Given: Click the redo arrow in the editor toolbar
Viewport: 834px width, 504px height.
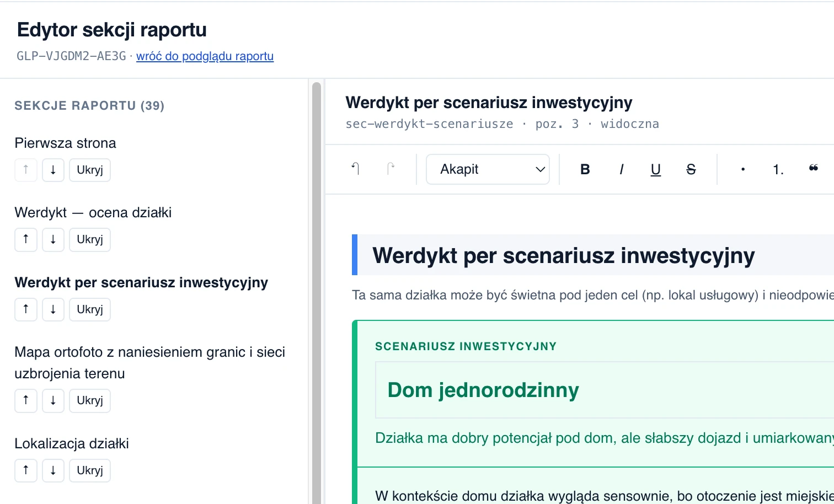Looking at the screenshot, I should 391,169.
